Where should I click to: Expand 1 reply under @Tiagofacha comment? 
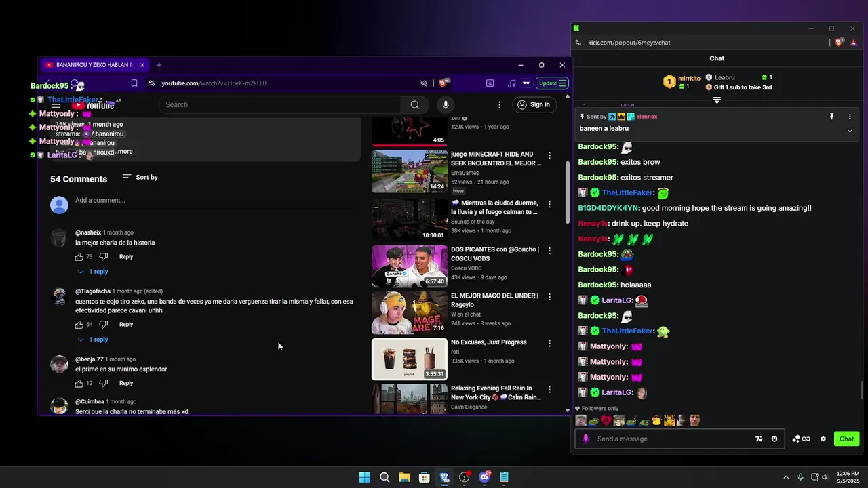pos(93,340)
